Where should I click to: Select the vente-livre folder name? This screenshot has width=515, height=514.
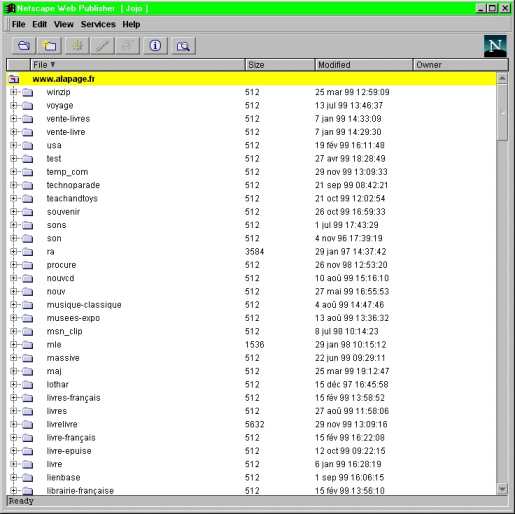click(x=66, y=132)
